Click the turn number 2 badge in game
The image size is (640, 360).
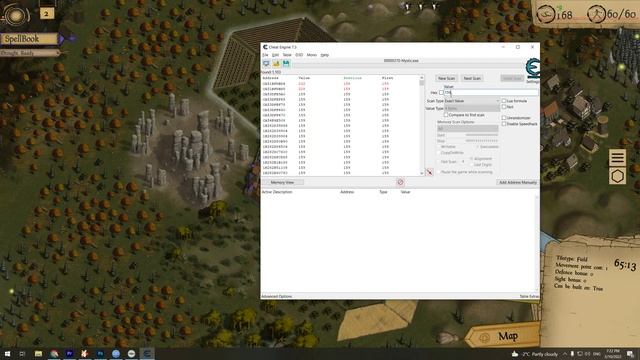pyautogui.click(x=47, y=13)
